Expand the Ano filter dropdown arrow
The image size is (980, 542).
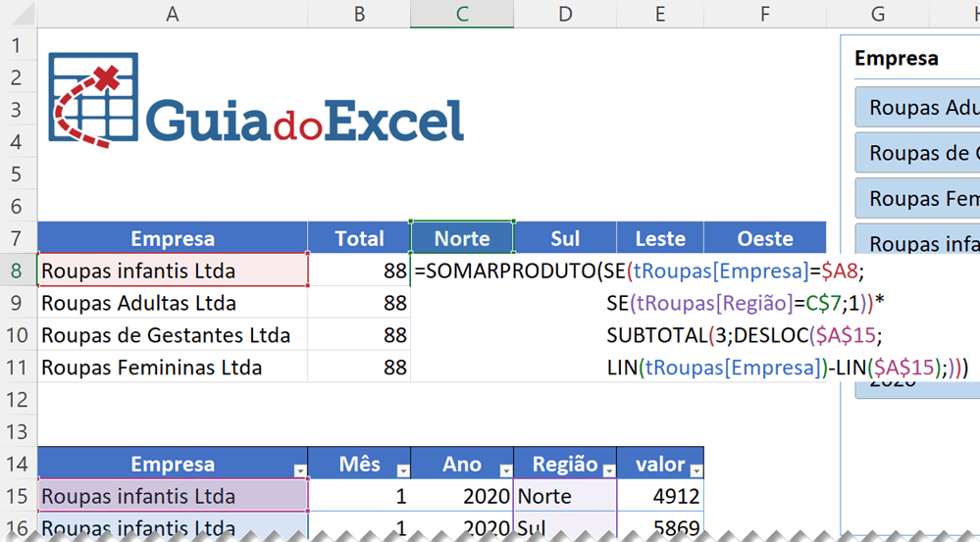pyautogui.click(x=505, y=471)
